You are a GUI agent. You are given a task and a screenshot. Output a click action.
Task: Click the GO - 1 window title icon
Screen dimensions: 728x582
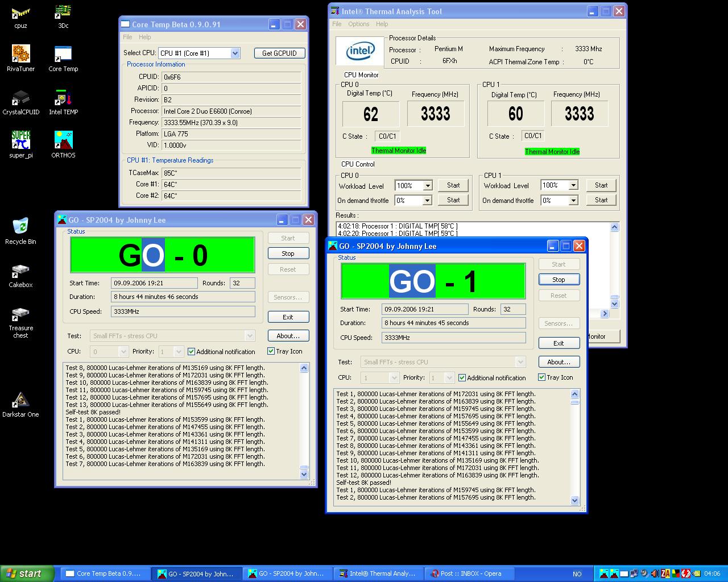coord(333,246)
